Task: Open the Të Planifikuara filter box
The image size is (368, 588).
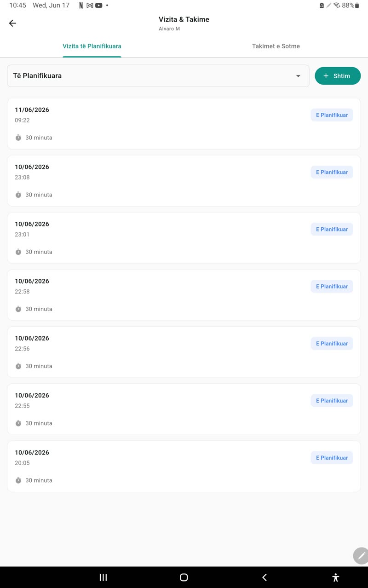Action: click(x=158, y=76)
